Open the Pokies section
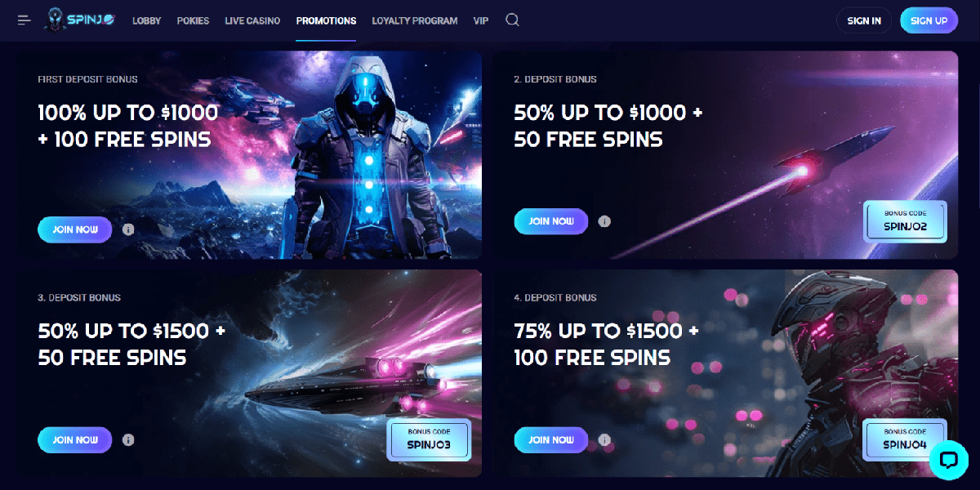 pyautogui.click(x=194, y=21)
